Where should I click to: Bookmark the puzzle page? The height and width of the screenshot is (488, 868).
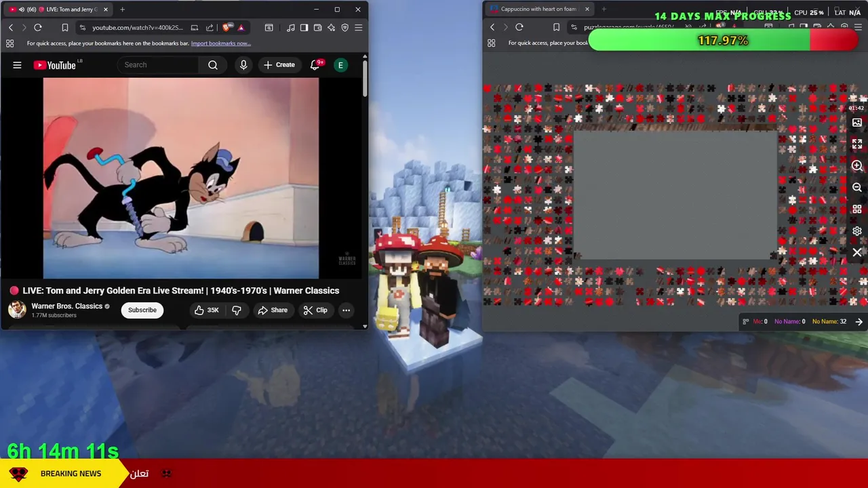tap(556, 27)
